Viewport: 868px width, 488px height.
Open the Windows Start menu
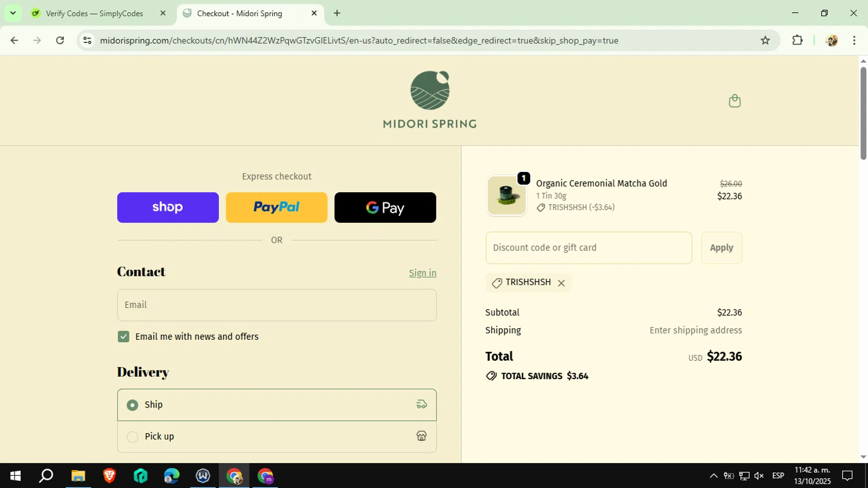tap(16, 476)
